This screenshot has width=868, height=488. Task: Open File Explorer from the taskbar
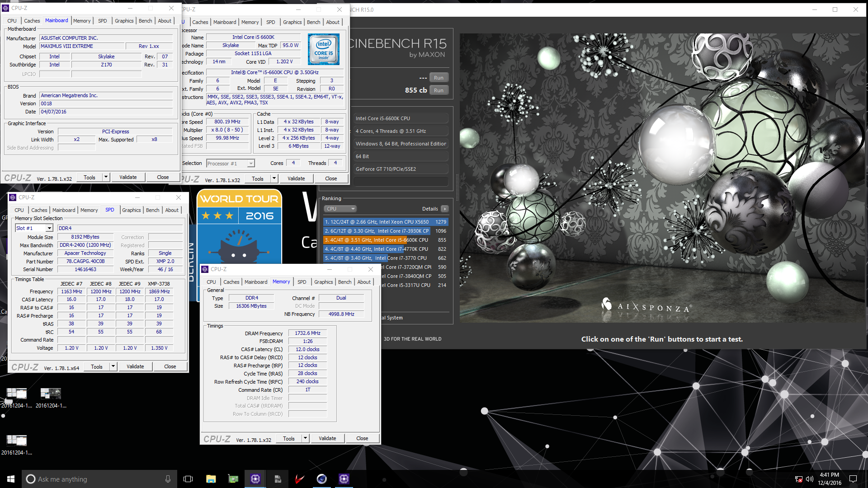211,479
